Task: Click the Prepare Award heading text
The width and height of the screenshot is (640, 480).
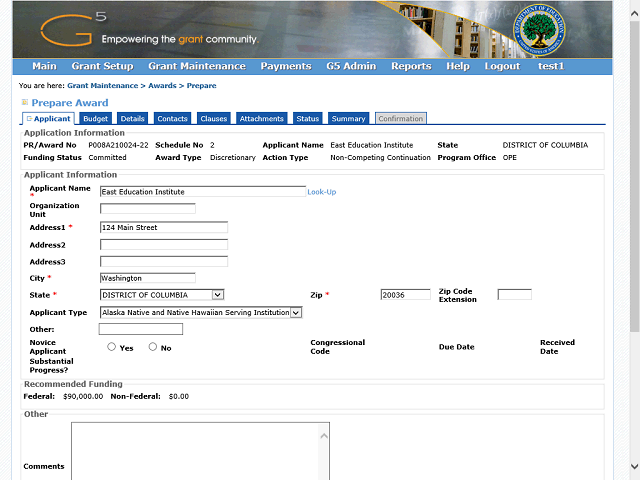Action: 70,102
